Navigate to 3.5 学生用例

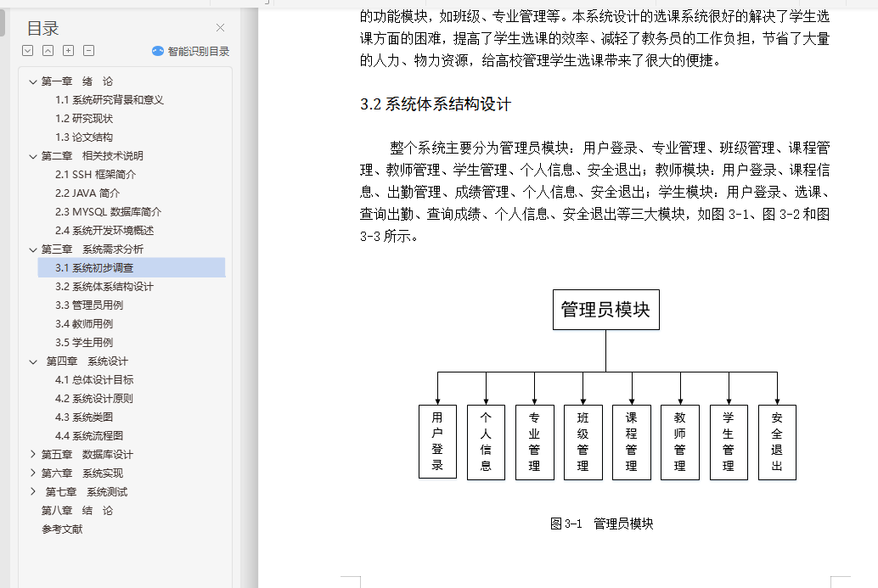click(x=84, y=343)
